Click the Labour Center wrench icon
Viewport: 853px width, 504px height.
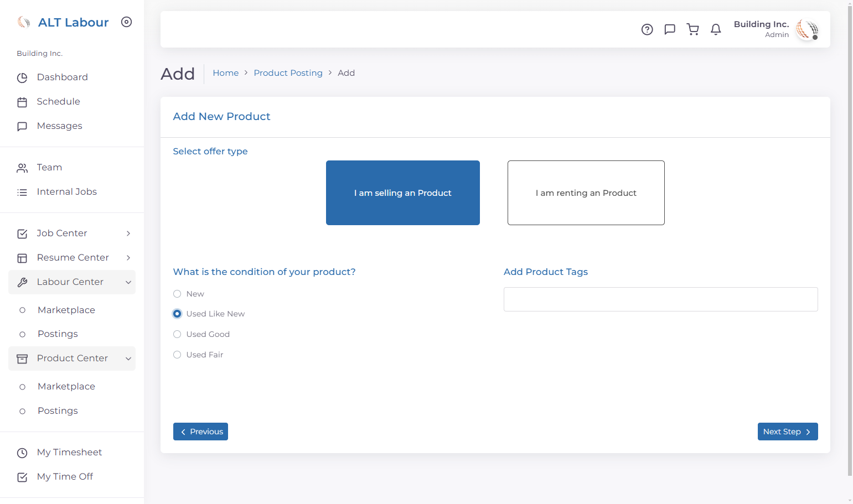(22, 282)
